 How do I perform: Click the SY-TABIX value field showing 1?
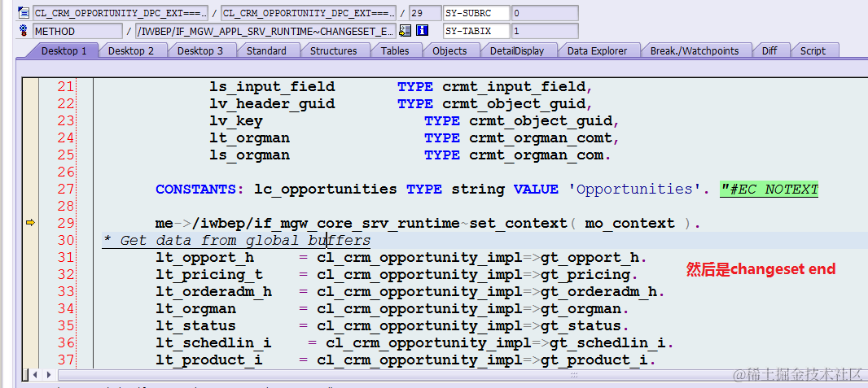[545, 31]
